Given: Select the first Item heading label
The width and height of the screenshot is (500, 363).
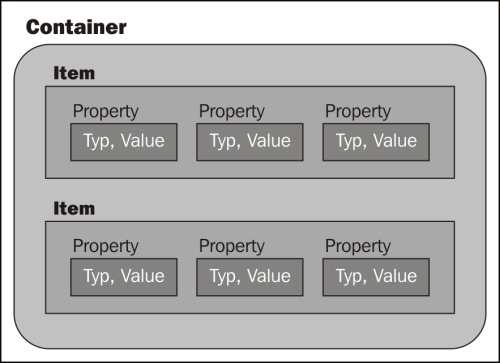Looking at the screenshot, I should [x=74, y=73].
